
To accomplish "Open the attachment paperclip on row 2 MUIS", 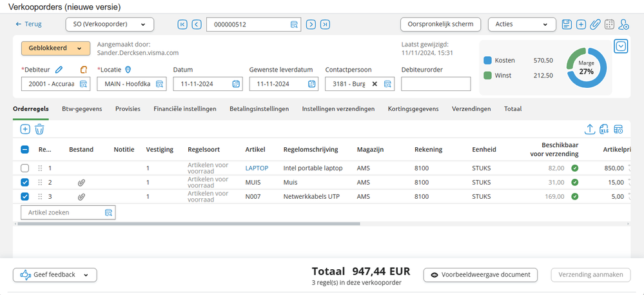I will pyautogui.click(x=81, y=183).
